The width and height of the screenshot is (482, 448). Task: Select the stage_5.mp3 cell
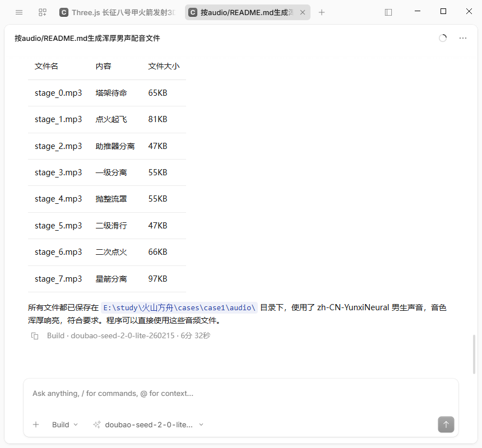tap(58, 226)
